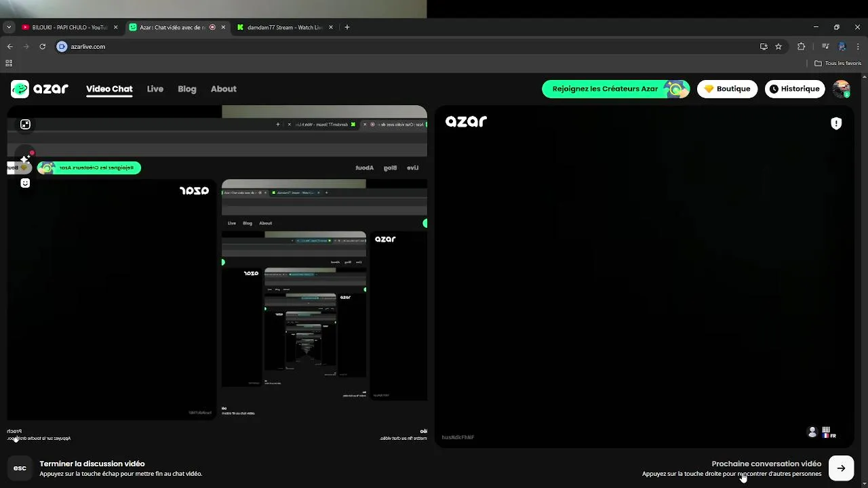Open the Chrome profile avatar

coord(842,47)
